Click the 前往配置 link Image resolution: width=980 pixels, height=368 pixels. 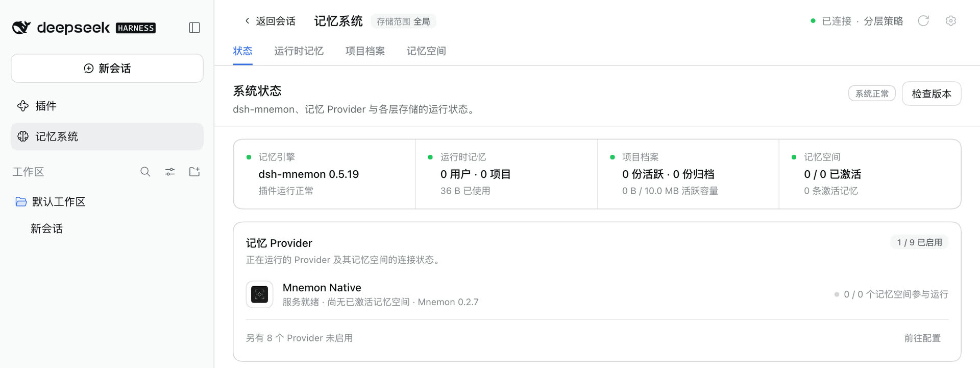click(922, 338)
